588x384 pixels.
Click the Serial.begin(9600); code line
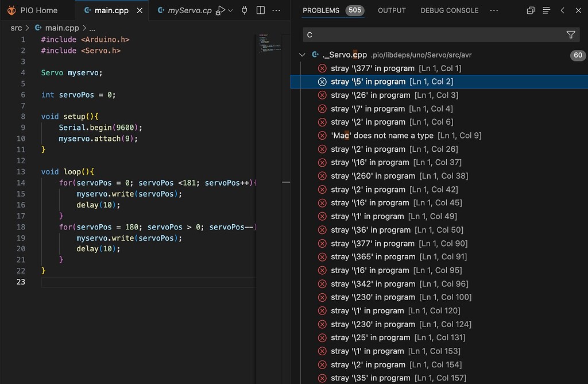coord(100,128)
